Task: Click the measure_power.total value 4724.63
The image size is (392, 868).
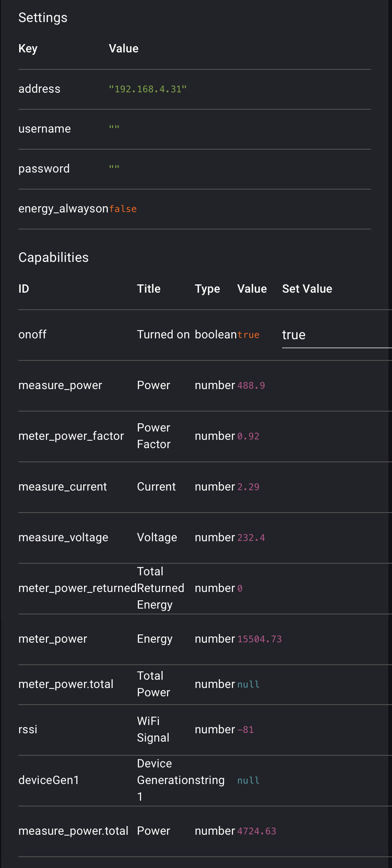Action: pos(256,831)
